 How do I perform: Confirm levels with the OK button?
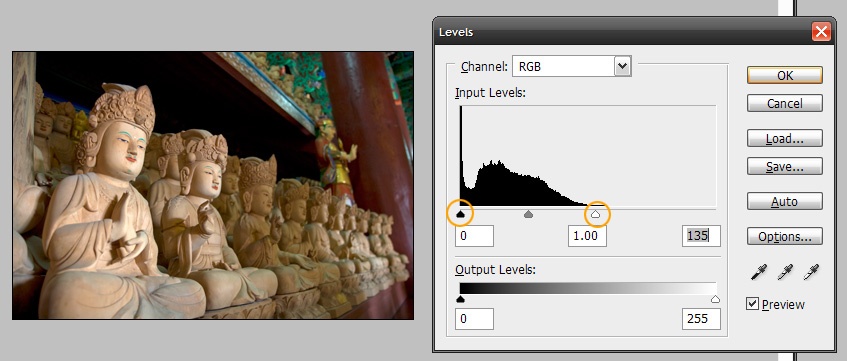coord(785,76)
